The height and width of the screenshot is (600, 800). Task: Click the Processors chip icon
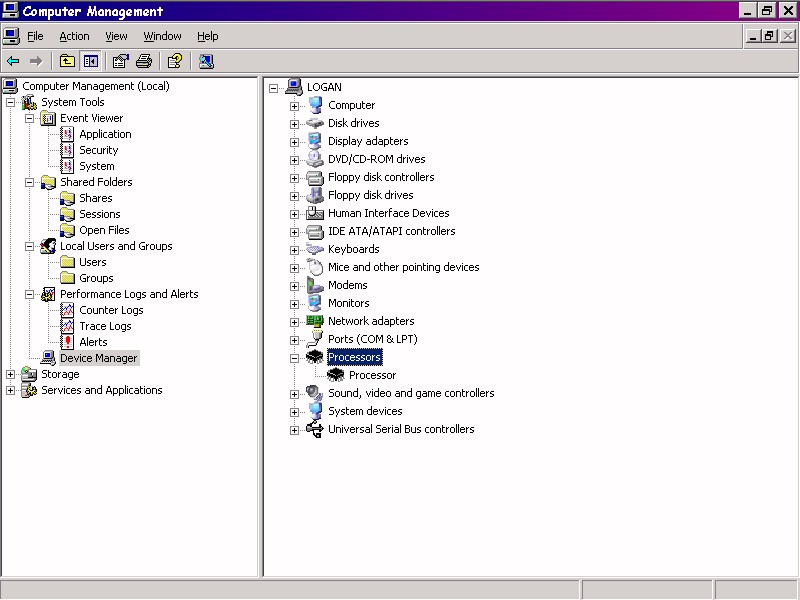pos(315,357)
